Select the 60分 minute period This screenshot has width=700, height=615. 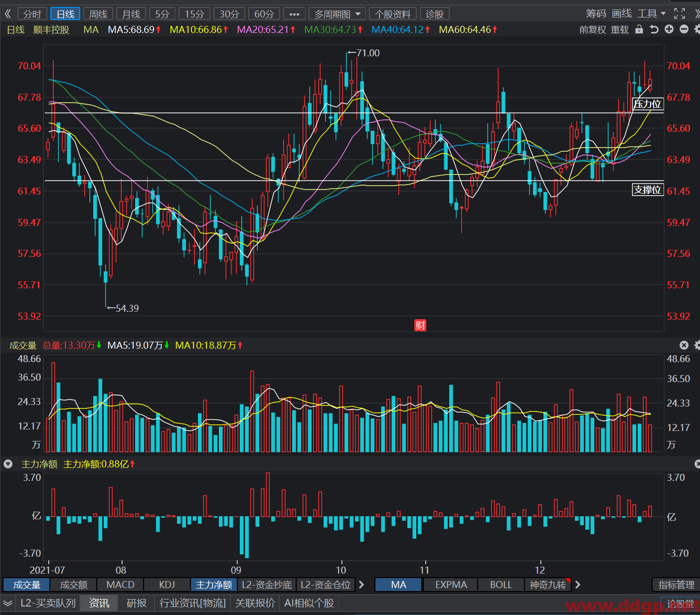coord(264,14)
